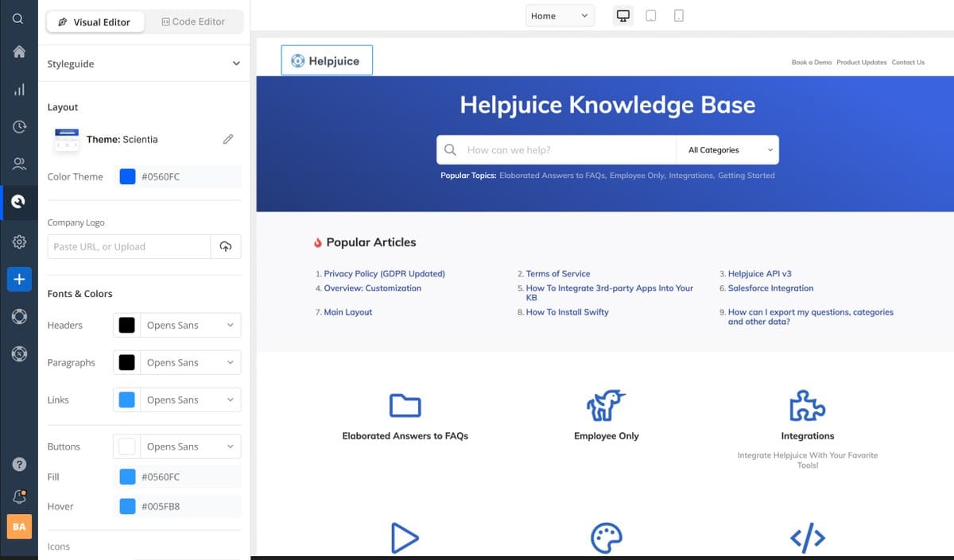
Task: Click the play triangle category icon
Action: [x=405, y=538]
